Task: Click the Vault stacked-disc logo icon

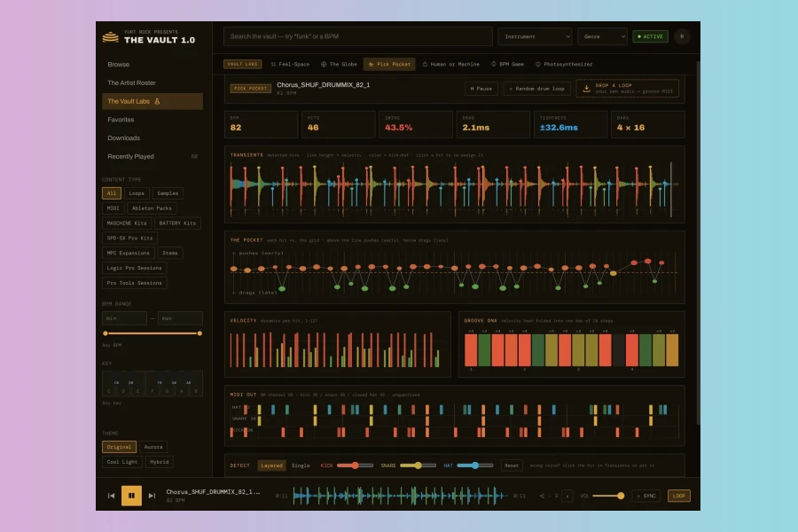Action: [x=111, y=37]
